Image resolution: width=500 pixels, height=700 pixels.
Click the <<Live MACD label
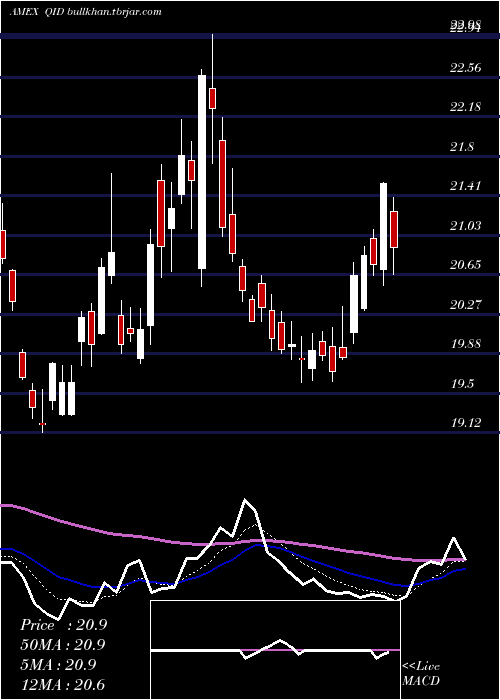[421, 674]
